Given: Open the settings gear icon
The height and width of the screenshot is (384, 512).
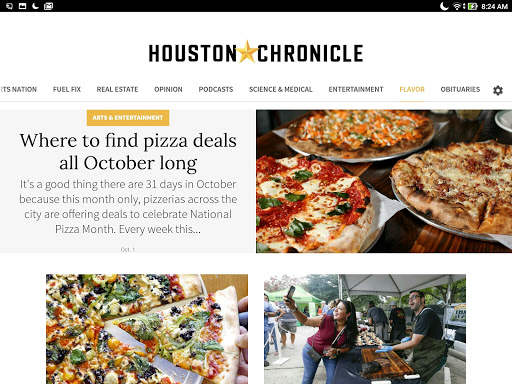Looking at the screenshot, I should (498, 90).
